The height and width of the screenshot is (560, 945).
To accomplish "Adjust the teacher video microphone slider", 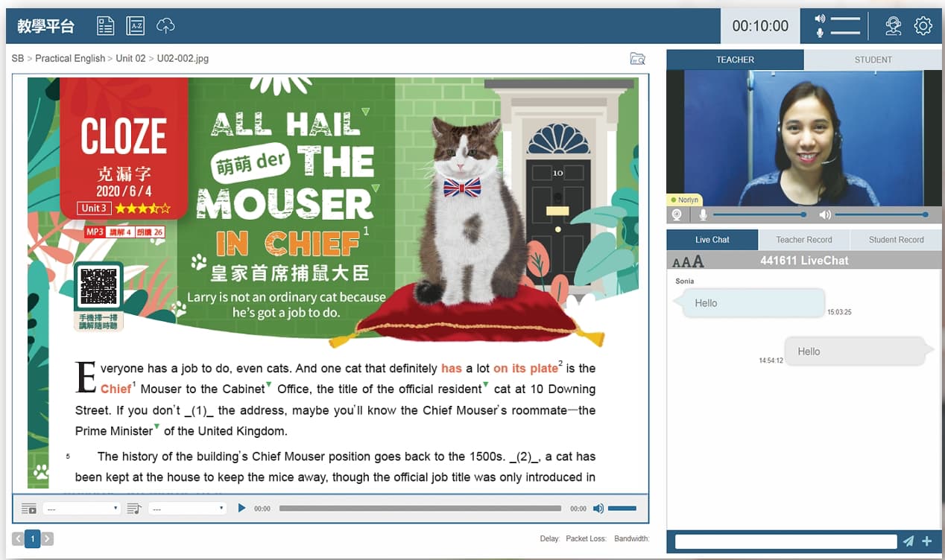I will (759, 215).
